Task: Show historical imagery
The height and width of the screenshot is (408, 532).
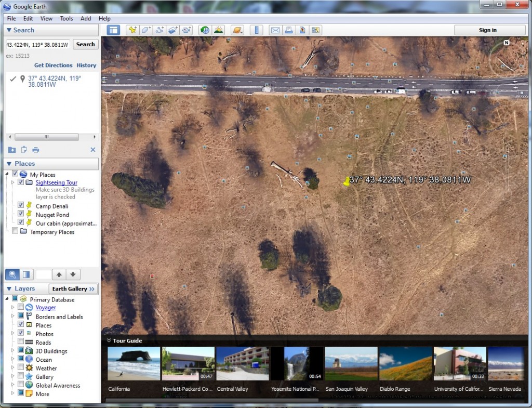Action: point(205,30)
